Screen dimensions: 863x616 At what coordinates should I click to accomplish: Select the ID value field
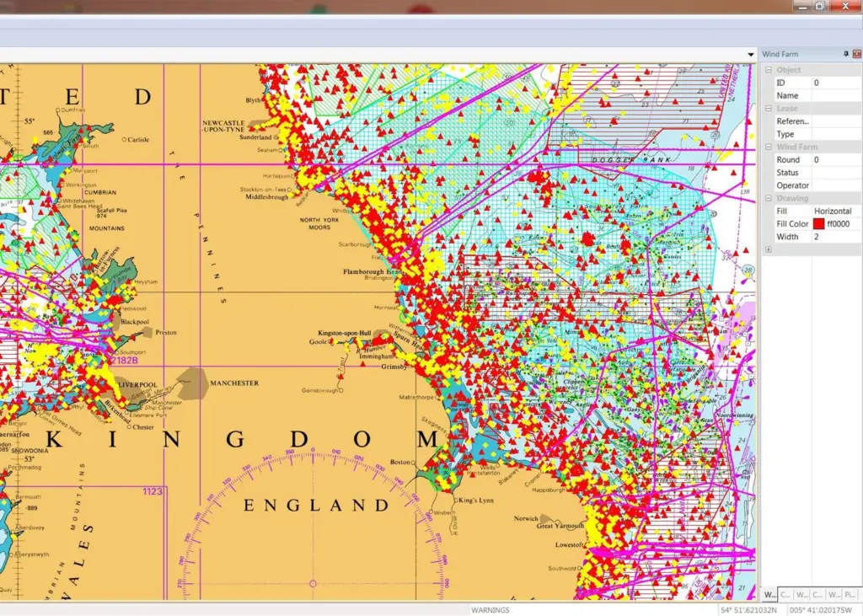837,83
